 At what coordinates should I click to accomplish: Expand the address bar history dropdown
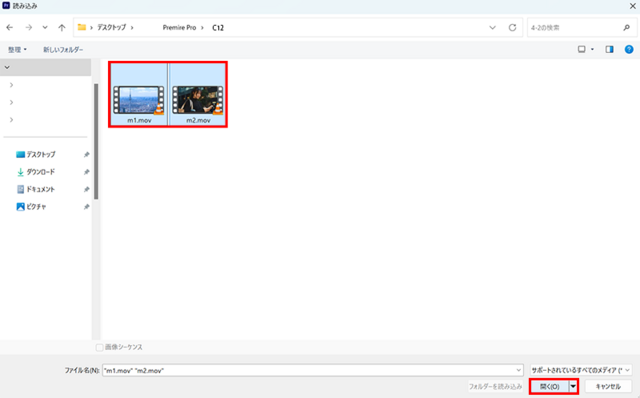492,27
